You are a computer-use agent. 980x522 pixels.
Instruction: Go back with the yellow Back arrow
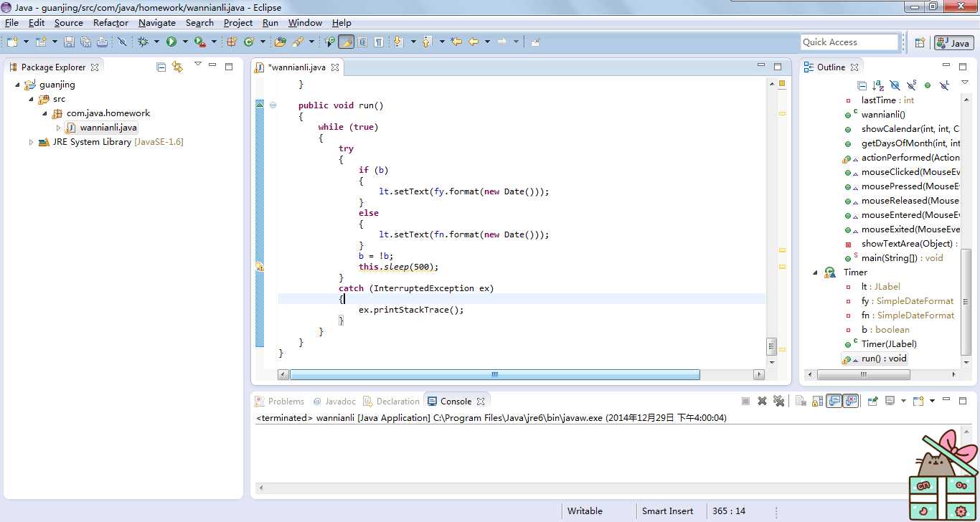click(x=473, y=42)
